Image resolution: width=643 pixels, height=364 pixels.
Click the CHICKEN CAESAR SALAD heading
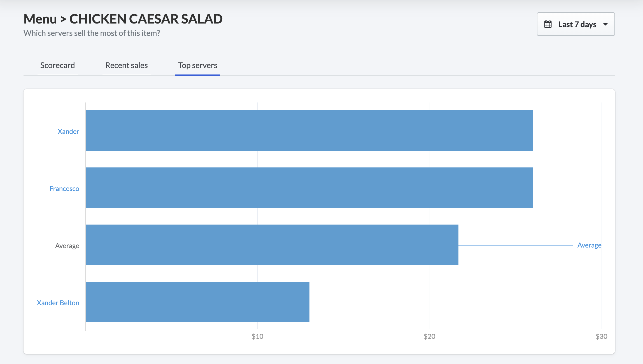pos(146,19)
